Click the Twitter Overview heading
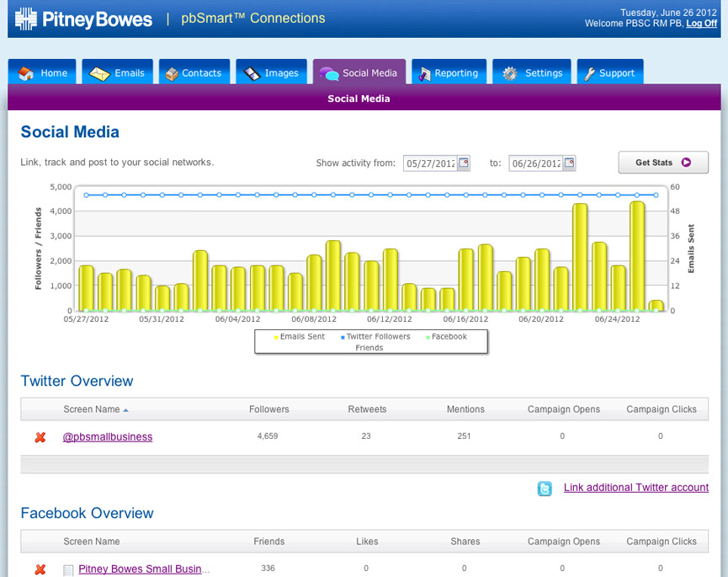The height and width of the screenshot is (577, 728). (x=77, y=381)
